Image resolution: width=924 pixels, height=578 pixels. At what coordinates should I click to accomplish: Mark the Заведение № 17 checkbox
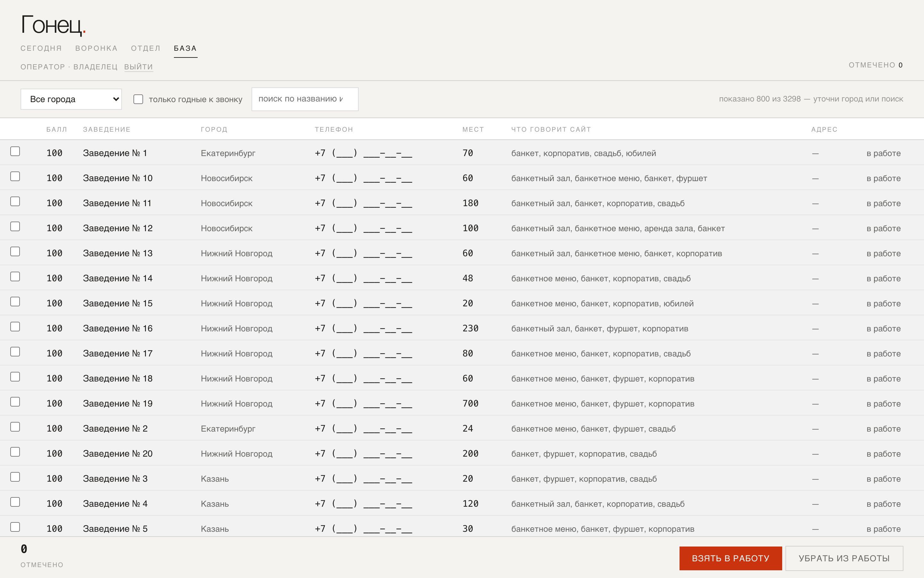click(15, 352)
